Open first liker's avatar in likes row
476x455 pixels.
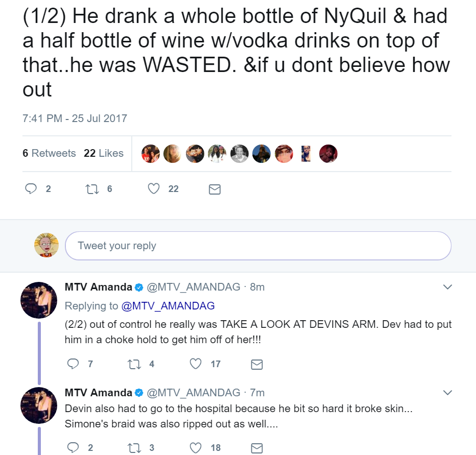[151, 154]
